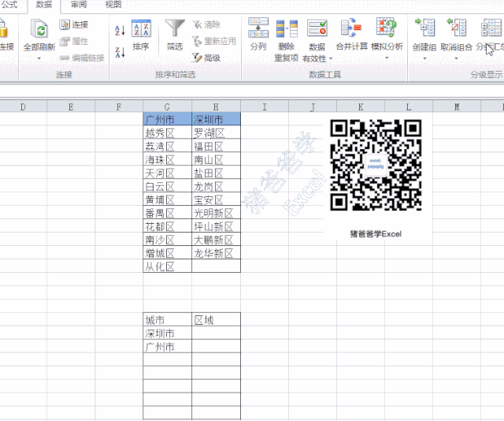The image size is (504, 421).
Task: Select the cell 番禺区
Action: (167, 213)
